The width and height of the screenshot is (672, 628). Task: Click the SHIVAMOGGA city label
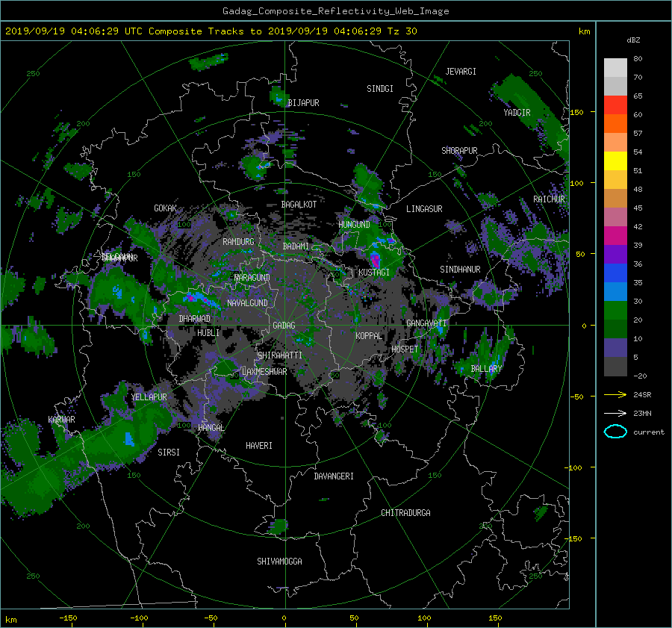click(x=279, y=562)
